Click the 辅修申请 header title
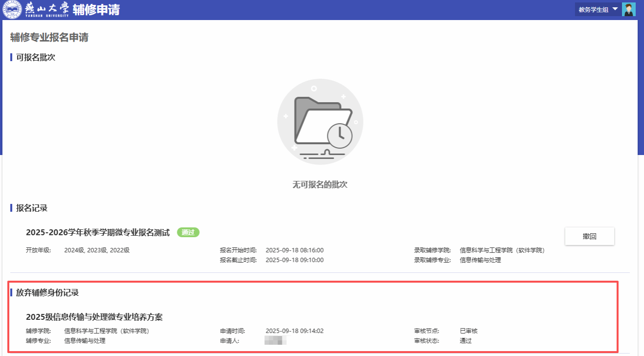The height and width of the screenshot is (356, 644). [x=96, y=10]
